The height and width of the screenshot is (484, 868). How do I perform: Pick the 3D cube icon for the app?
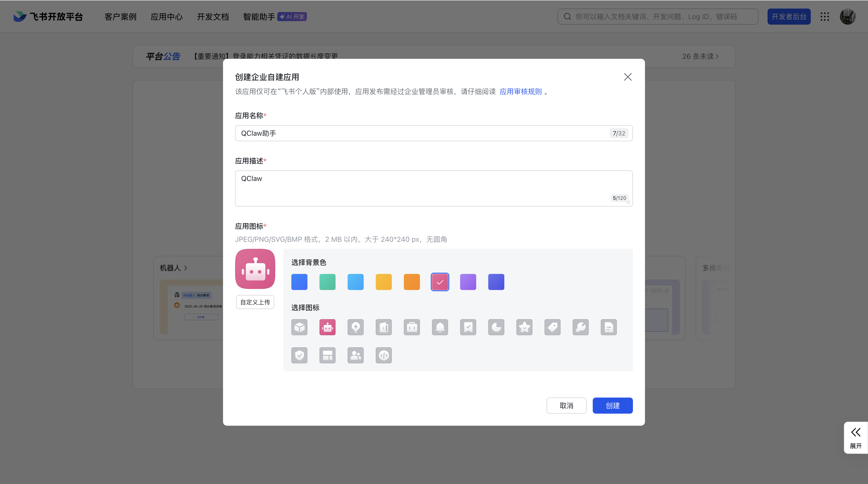(299, 327)
